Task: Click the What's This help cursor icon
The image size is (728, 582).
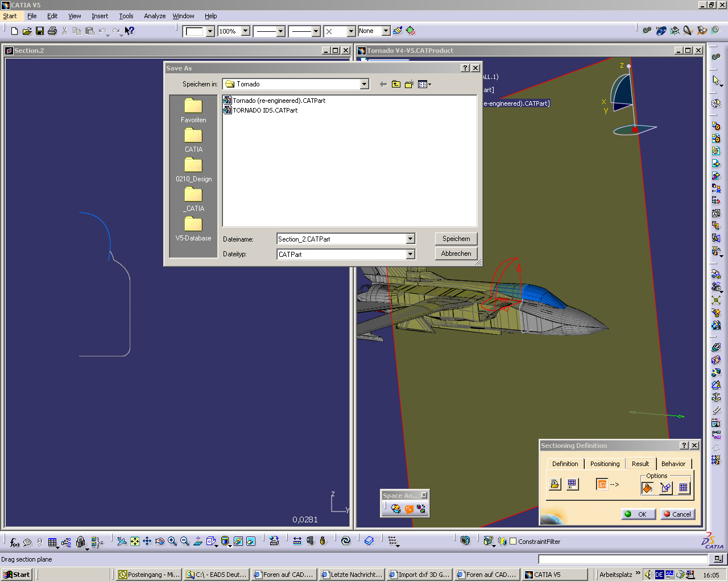Action: click(130, 31)
